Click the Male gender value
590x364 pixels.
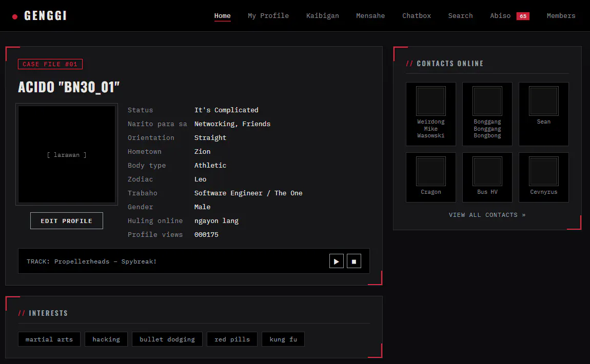pyautogui.click(x=202, y=207)
